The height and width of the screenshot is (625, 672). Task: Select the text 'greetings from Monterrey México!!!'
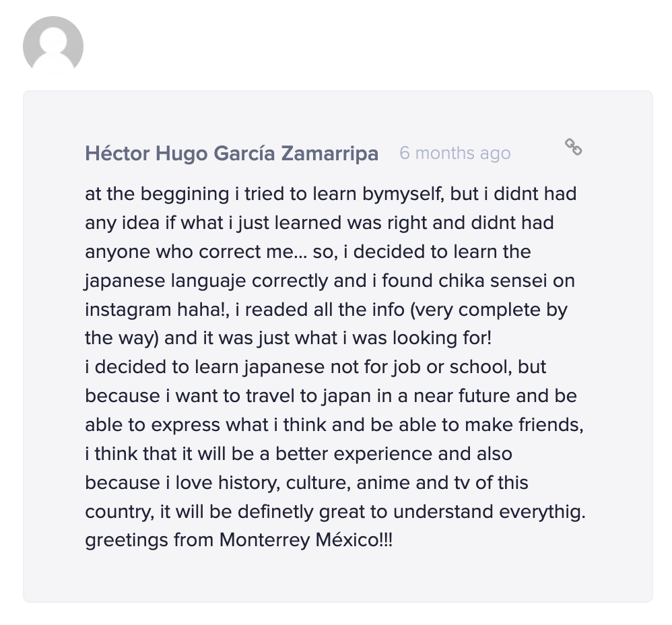239,539
